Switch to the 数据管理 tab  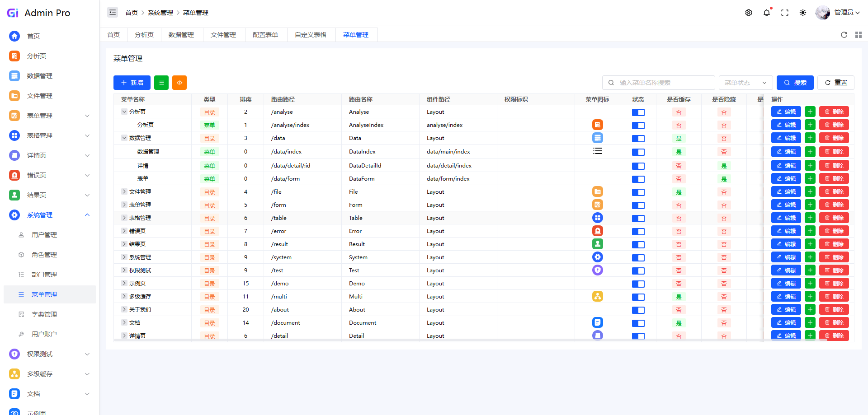pos(181,35)
